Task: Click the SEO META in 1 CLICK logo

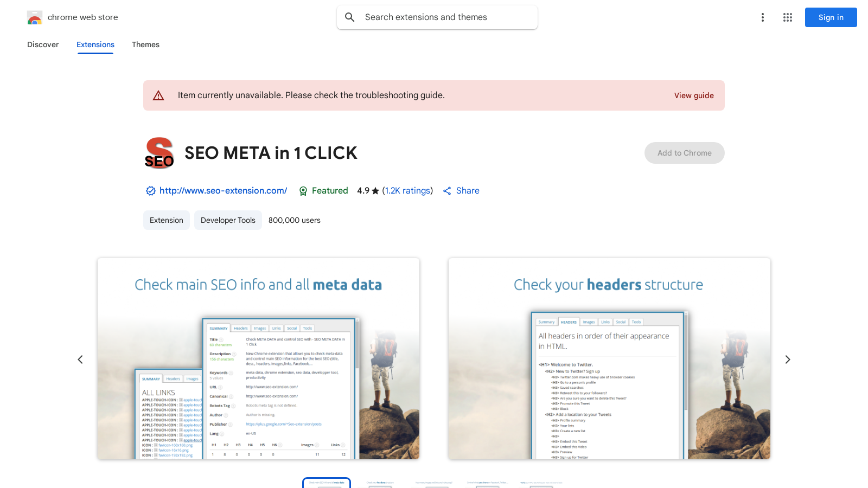Action: pos(159,153)
